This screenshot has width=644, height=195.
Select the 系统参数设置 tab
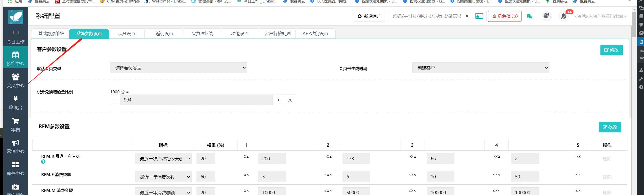[89, 33]
